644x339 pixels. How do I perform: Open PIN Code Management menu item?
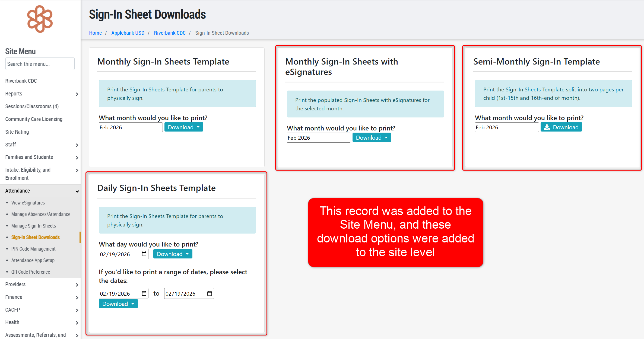[33, 249]
